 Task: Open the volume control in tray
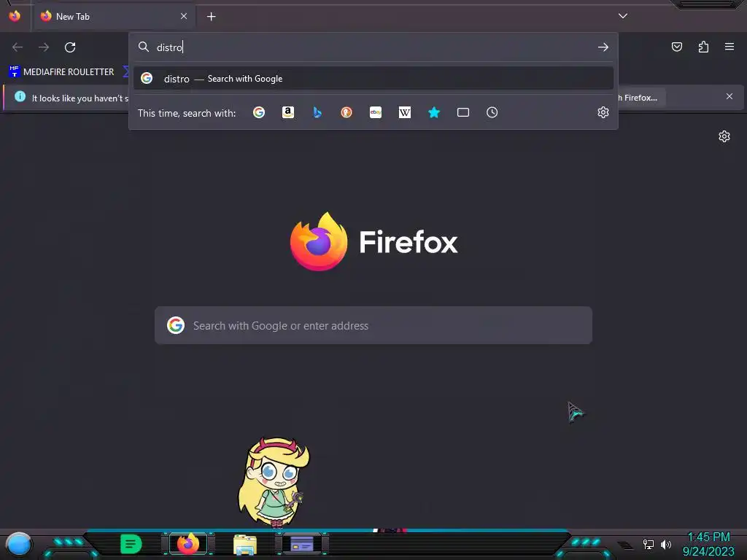point(665,544)
